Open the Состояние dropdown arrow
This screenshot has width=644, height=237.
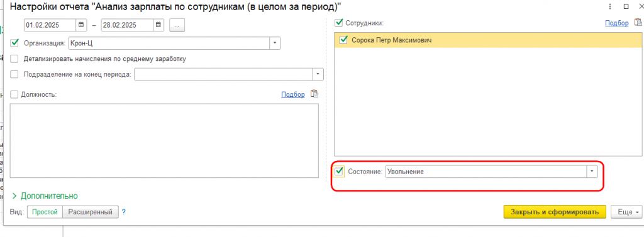[592, 172]
